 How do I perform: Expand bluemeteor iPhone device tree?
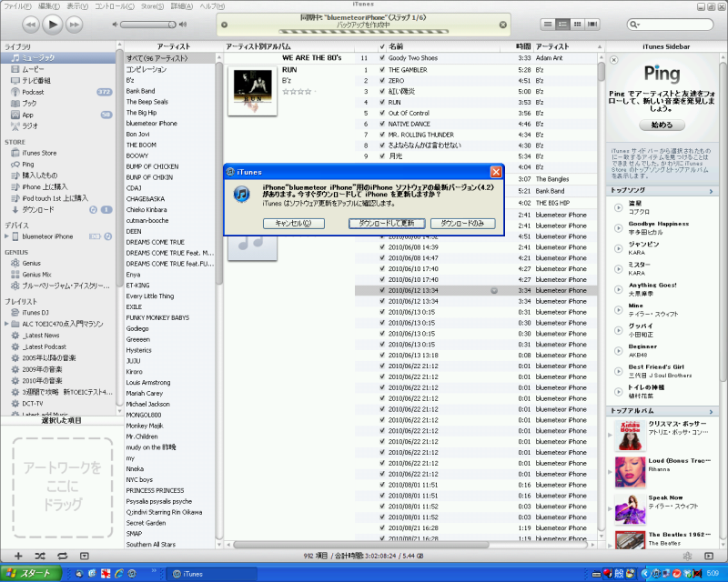6,236
